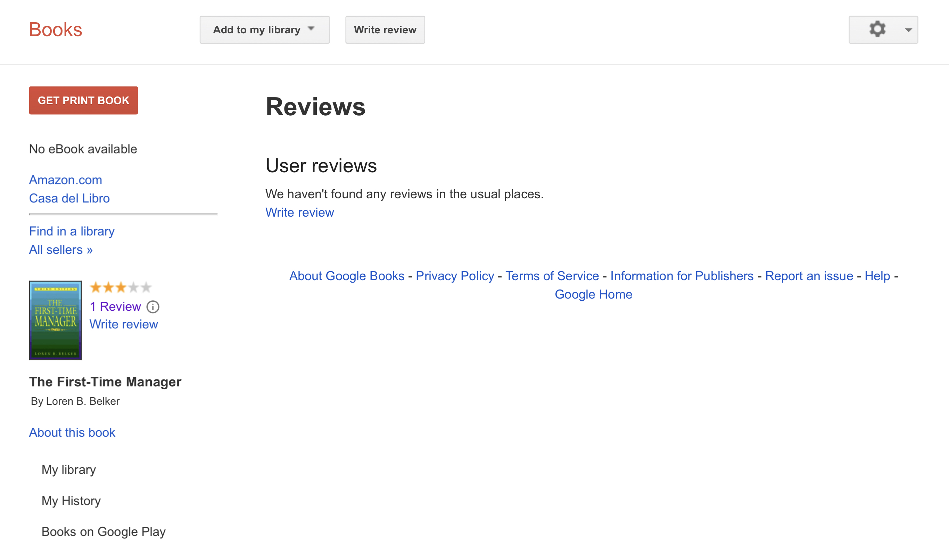Click Write review under User reviews

click(300, 212)
